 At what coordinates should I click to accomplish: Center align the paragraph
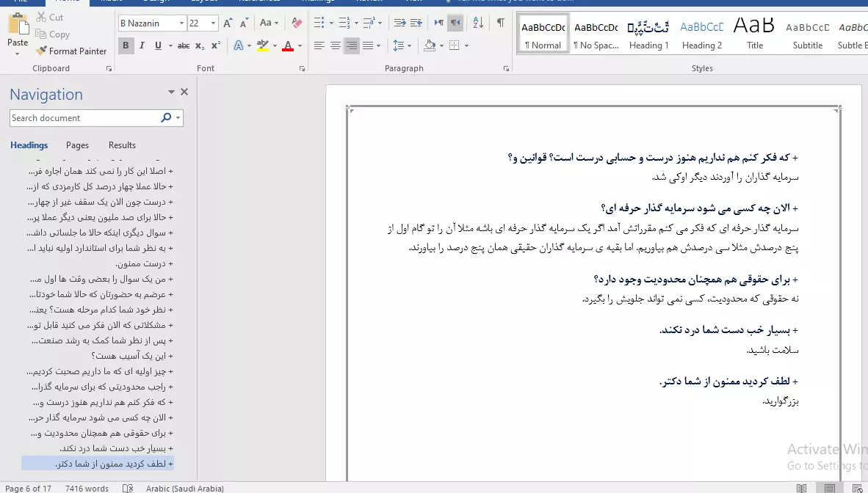click(x=336, y=46)
